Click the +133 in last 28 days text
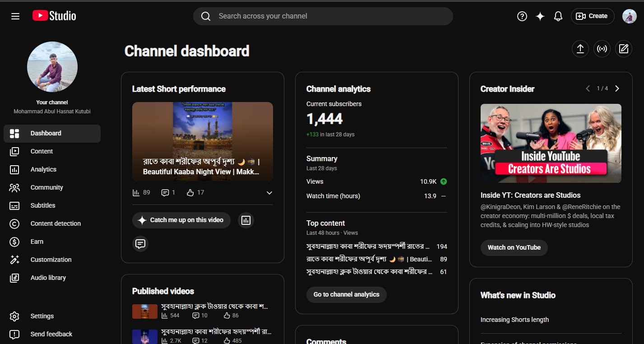Image resolution: width=644 pixels, height=344 pixels. [x=330, y=135]
